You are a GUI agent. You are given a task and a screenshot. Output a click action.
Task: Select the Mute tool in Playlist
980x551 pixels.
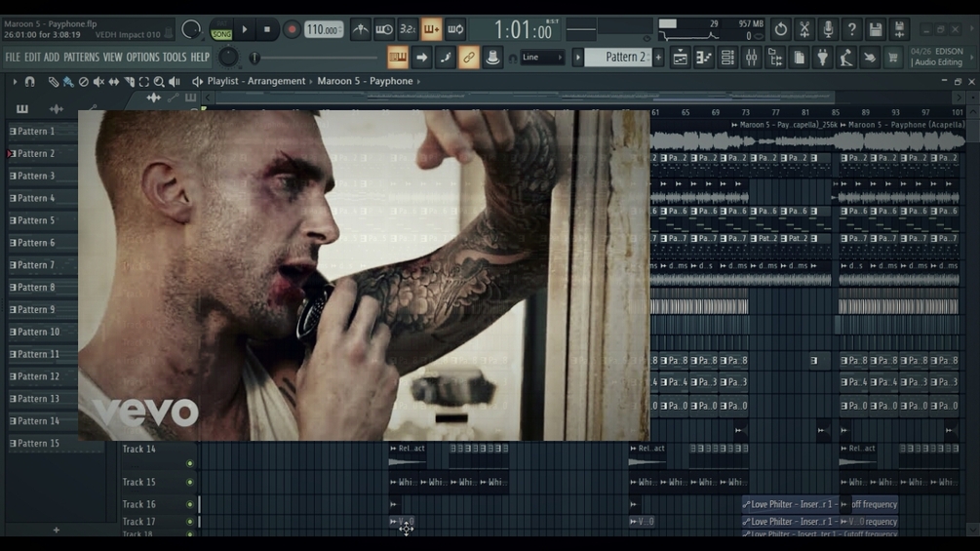tap(98, 81)
